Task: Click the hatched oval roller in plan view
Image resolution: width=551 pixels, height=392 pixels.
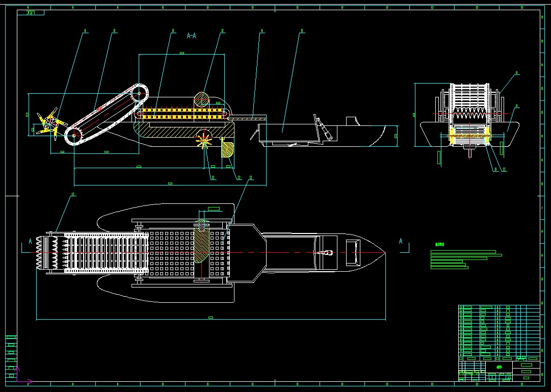Action: 202,245
